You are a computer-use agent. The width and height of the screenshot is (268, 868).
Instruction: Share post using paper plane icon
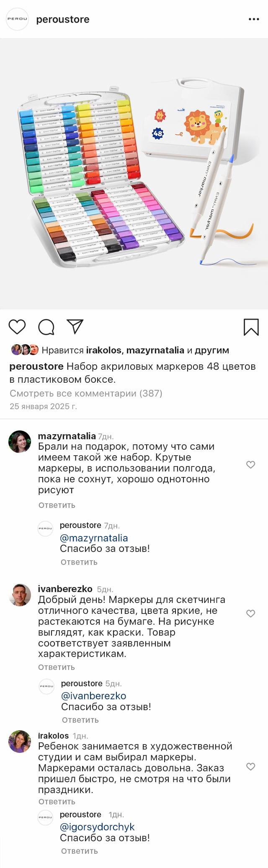point(75,327)
